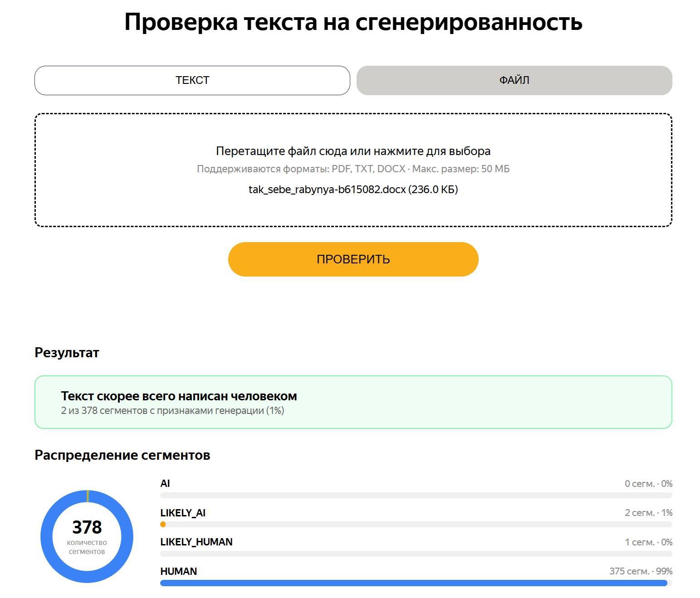Click the LIKELY_HUMAN distribution bar
The image size is (700, 598).
point(416,554)
